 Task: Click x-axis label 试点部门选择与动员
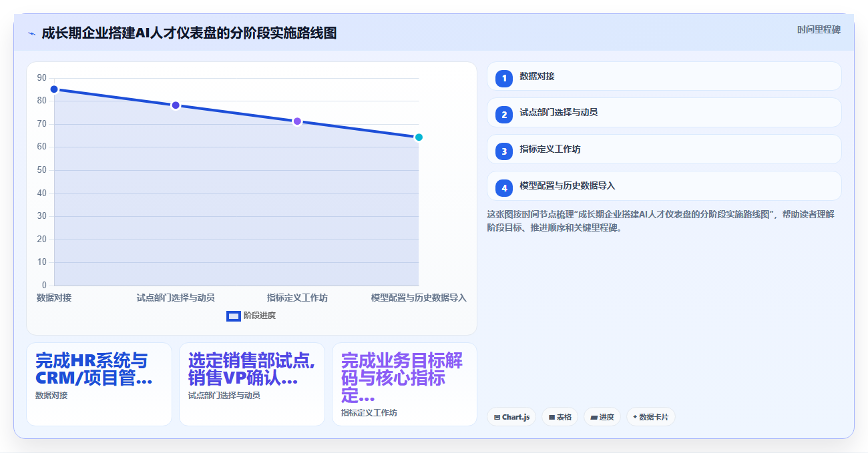[x=176, y=298]
